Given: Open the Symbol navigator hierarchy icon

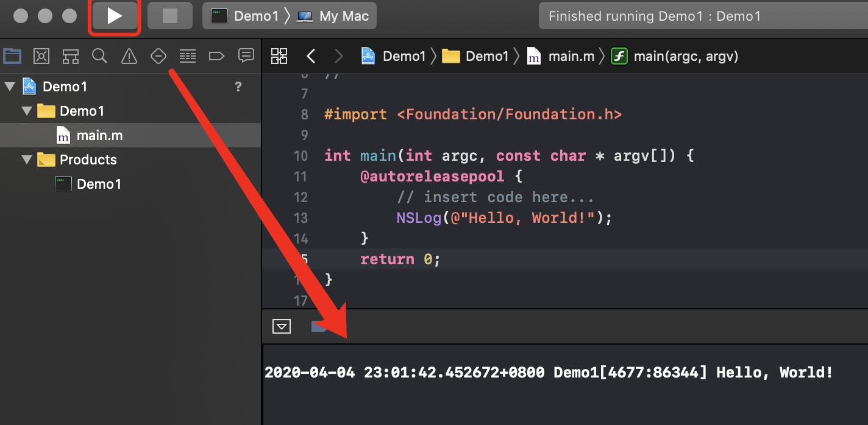Looking at the screenshot, I should coord(71,56).
